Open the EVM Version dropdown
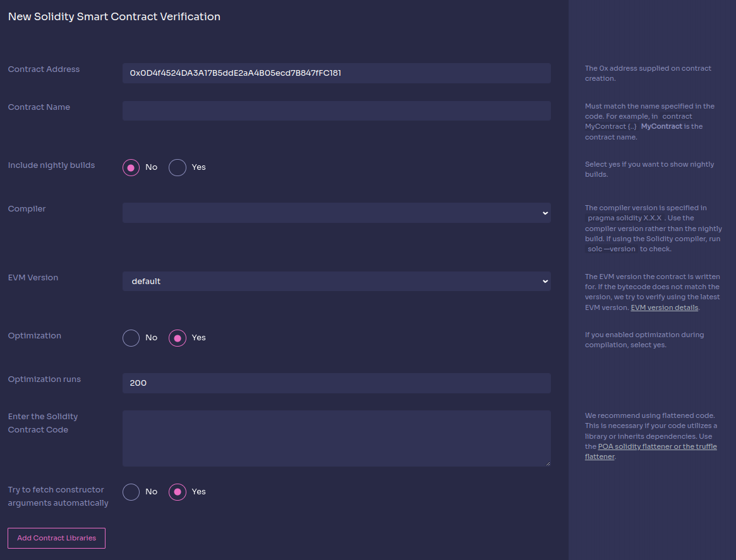The width and height of the screenshot is (736, 560). click(x=336, y=281)
